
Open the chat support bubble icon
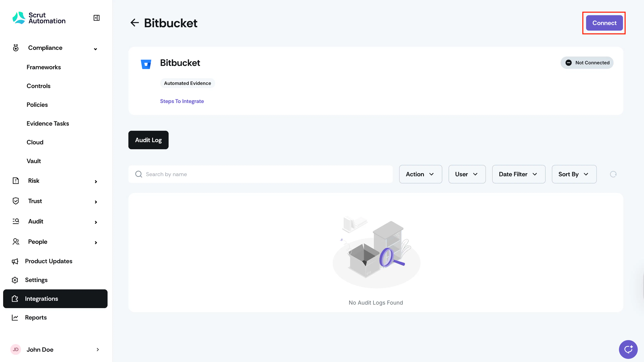tap(628, 349)
